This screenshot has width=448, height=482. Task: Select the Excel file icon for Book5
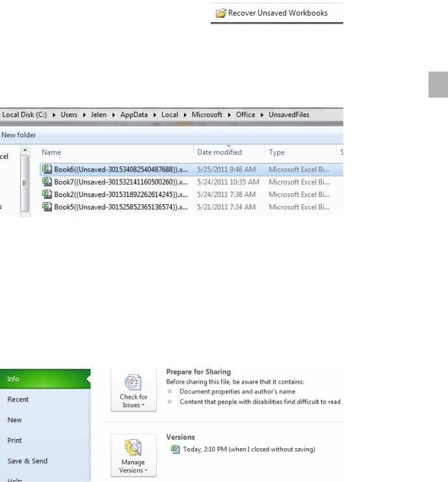[x=47, y=207]
